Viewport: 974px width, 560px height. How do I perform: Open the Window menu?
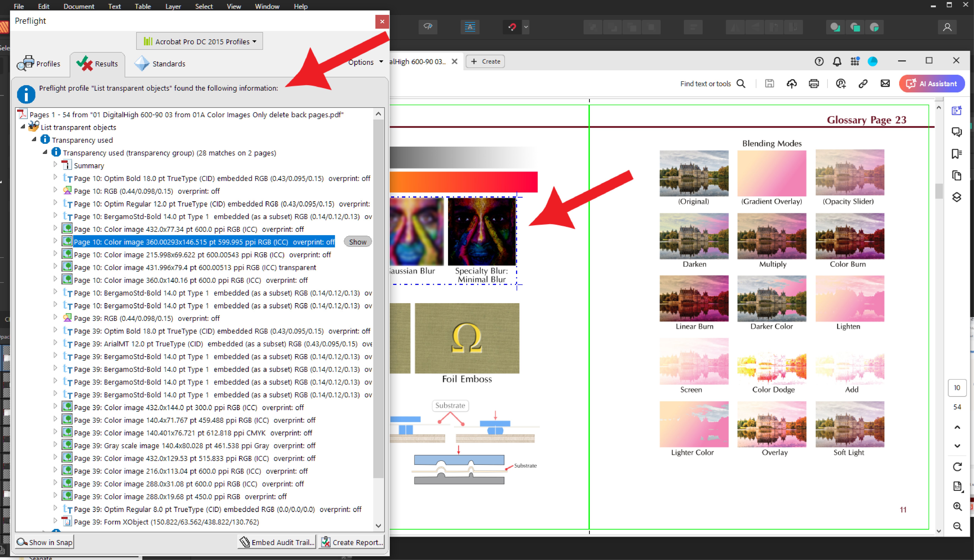point(267,6)
